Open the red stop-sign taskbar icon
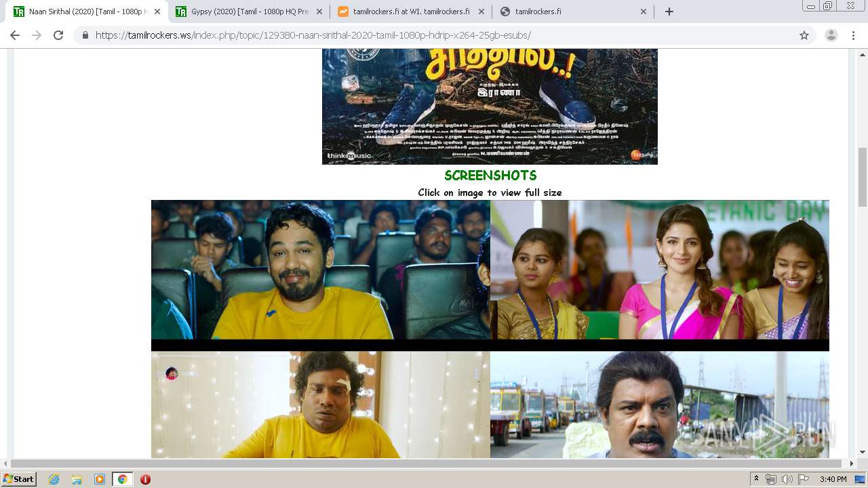Image resolution: width=868 pixels, height=488 pixels. click(x=145, y=479)
